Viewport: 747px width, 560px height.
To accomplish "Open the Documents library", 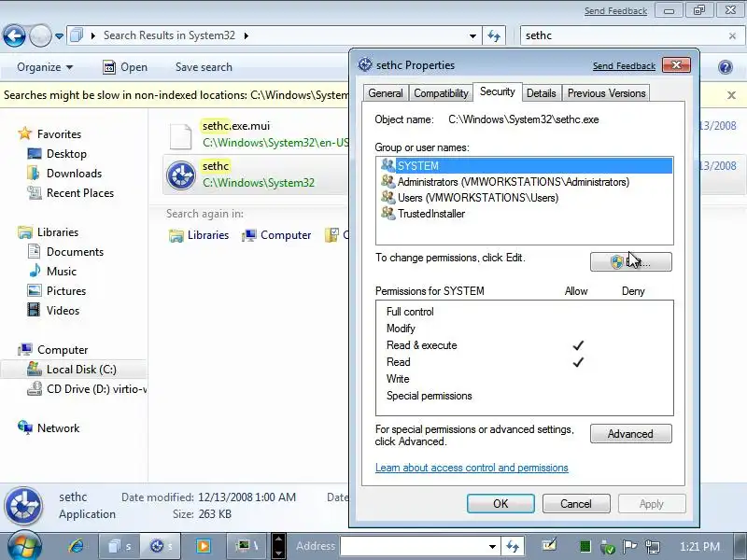I will coord(75,252).
